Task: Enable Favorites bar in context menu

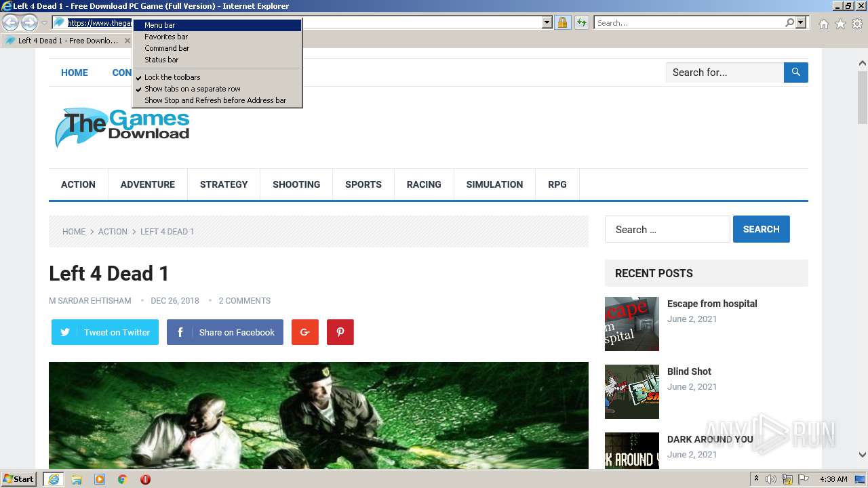Action: [217, 37]
